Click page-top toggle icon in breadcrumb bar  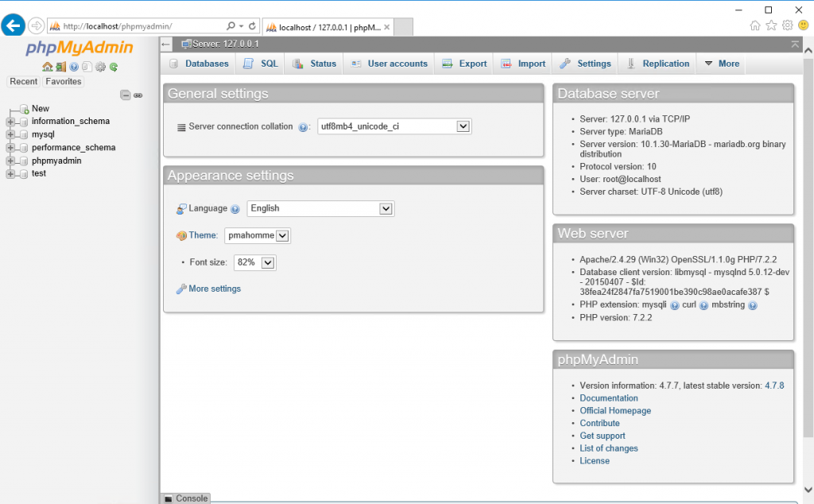pos(795,45)
